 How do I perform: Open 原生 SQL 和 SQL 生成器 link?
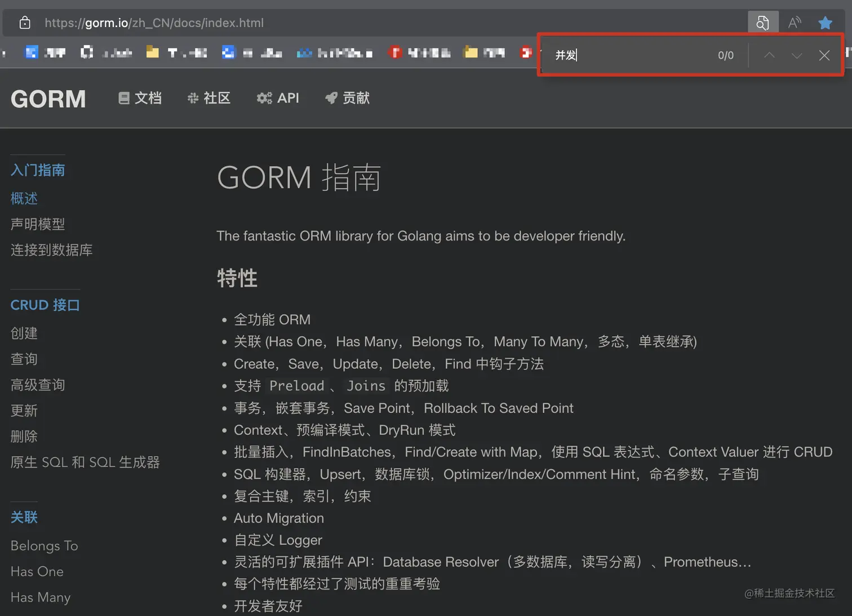tap(85, 462)
